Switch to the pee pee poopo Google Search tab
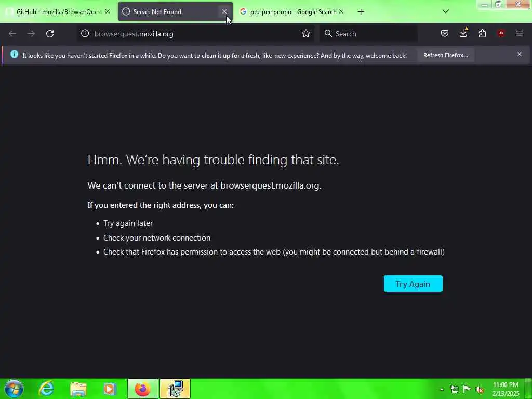Image resolution: width=532 pixels, height=399 pixels. click(292, 12)
